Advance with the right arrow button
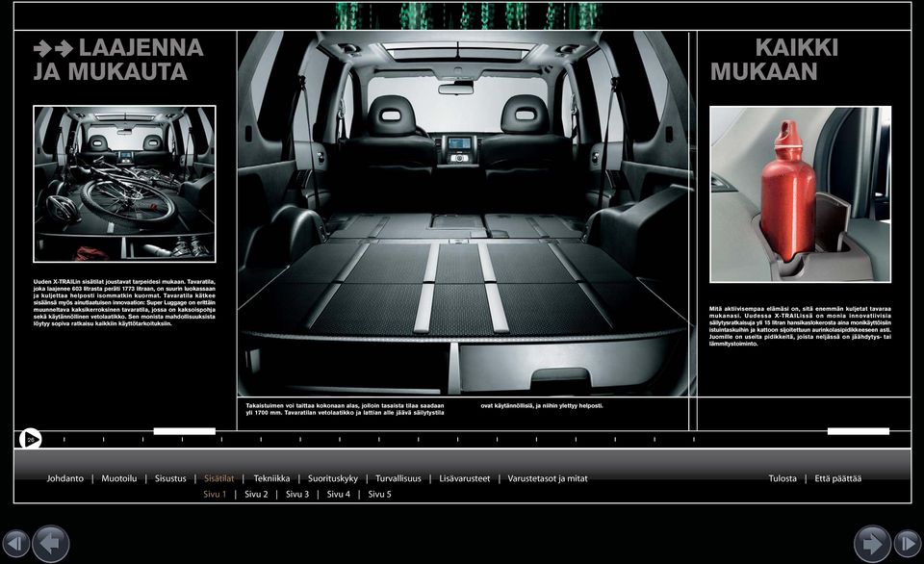 pos(873,544)
